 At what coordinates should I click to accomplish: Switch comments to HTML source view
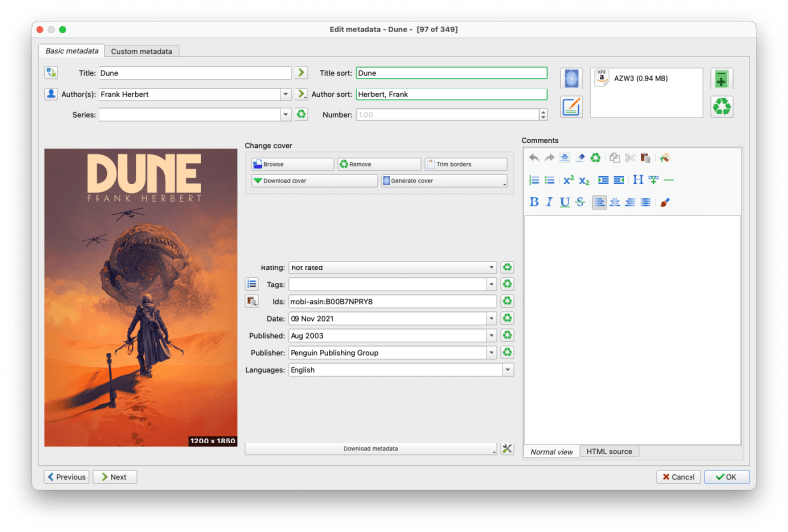point(609,451)
